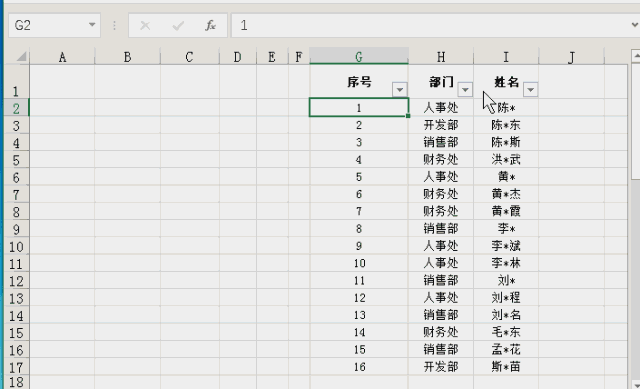Select row 9 header
The image size is (640, 389).
16,229
